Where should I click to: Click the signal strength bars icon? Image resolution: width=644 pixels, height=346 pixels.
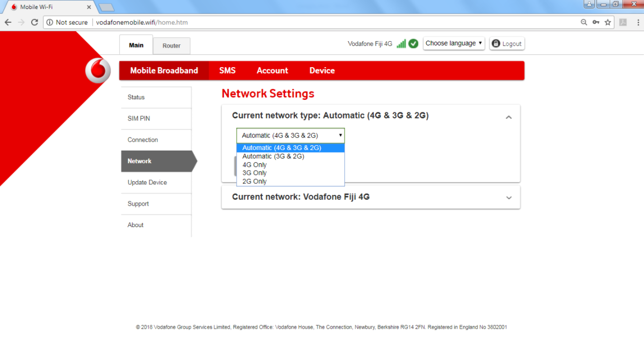(x=402, y=44)
